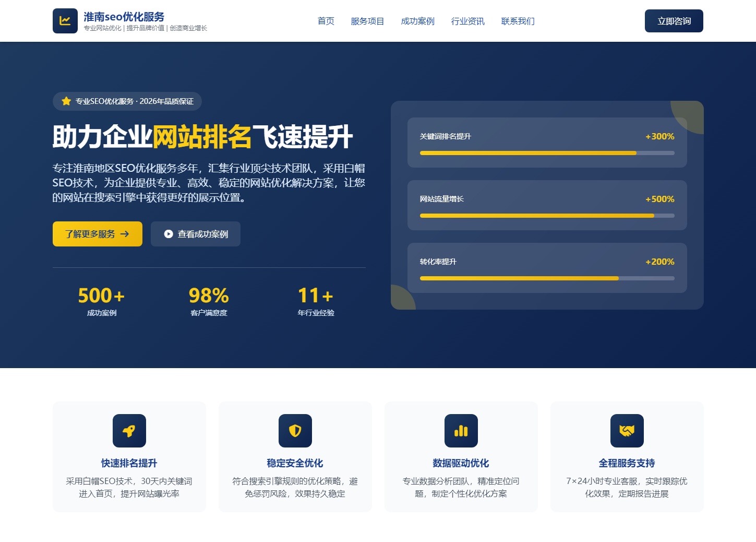The width and height of the screenshot is (756, 542).
Task: Select 行业资讯 in the top menu
Action: [467, 21]
